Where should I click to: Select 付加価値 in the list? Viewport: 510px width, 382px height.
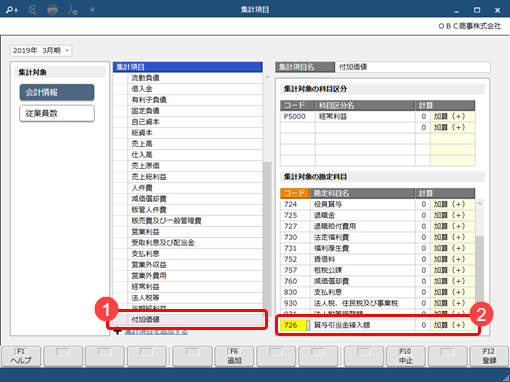[188, 319]
